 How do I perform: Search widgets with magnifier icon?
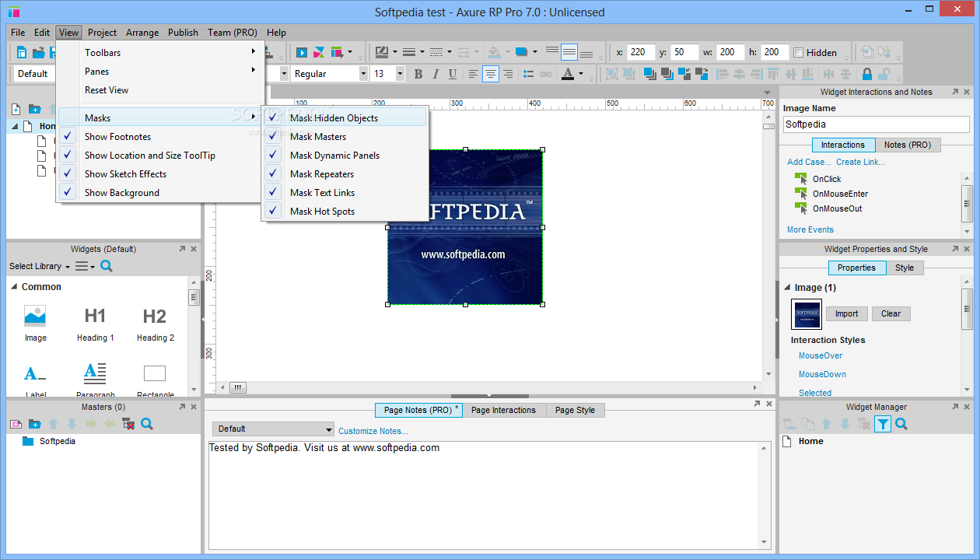coord(107,266)
